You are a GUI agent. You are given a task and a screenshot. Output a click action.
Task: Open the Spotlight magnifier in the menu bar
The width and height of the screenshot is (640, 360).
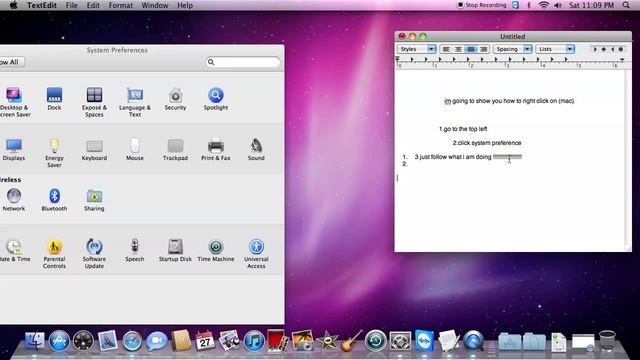(x=626, y=5)
